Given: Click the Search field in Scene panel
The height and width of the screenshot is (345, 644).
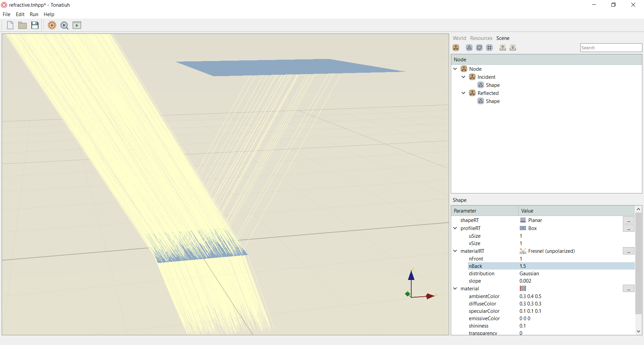Looking at the screenshot, I should (x=611, y=48).
